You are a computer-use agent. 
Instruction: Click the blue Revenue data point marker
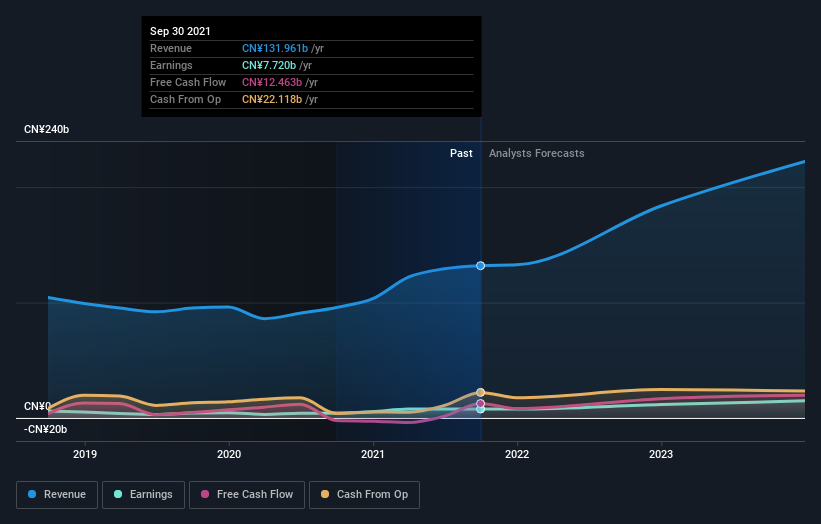pyautogui.click(x=480, y=266)
